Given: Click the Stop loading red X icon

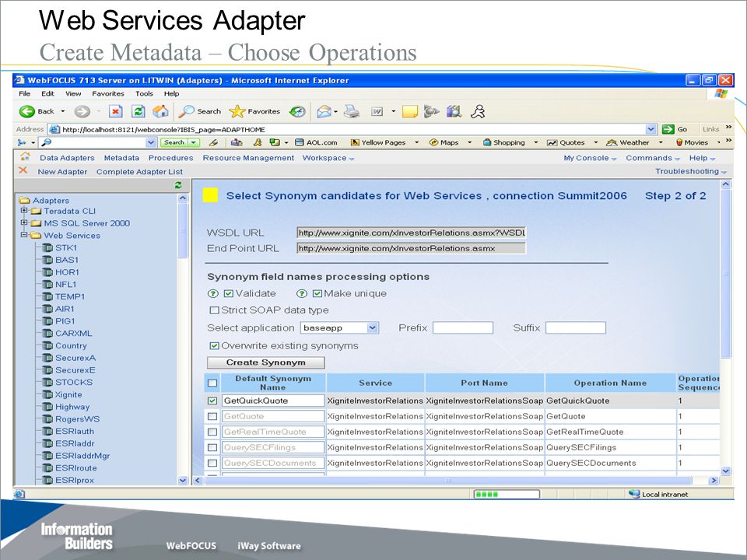Looking at the screenshot, I should [x=115, y=111].
